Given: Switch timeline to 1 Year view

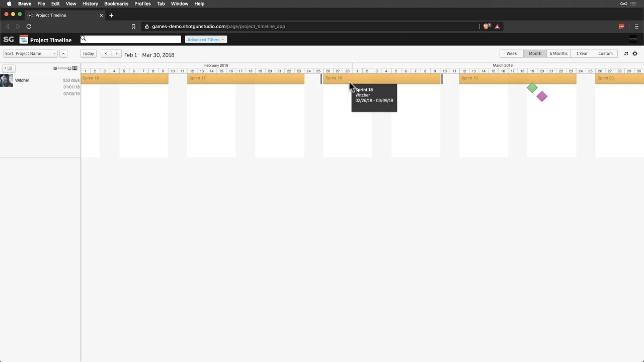Looking at the screenshot, I should tap(582, 54).
